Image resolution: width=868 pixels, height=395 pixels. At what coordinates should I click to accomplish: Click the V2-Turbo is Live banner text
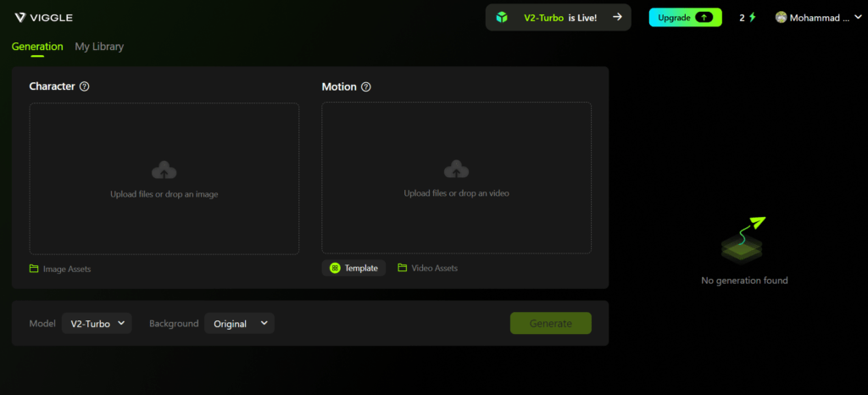560,18
